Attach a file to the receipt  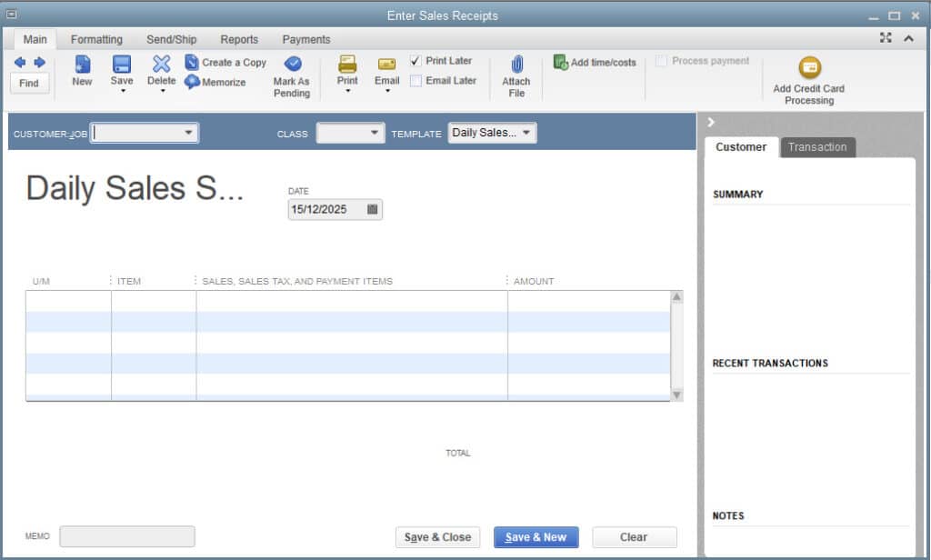click(516, 73)
